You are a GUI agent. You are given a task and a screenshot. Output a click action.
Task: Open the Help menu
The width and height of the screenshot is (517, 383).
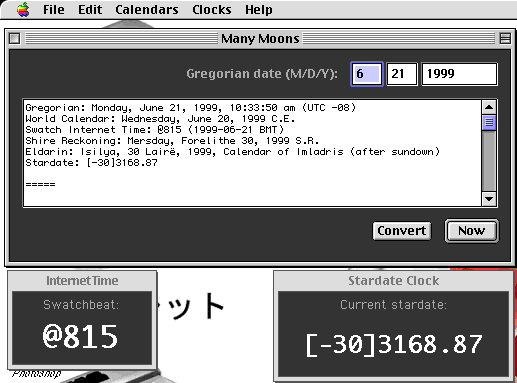pyautogui.click(x=259, y=9)
